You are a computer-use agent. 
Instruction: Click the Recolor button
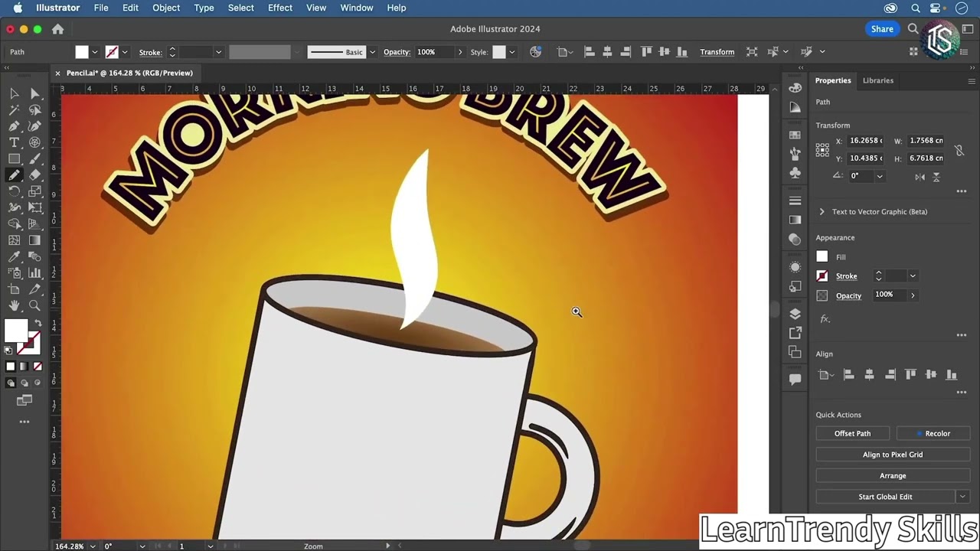point(933,433)
